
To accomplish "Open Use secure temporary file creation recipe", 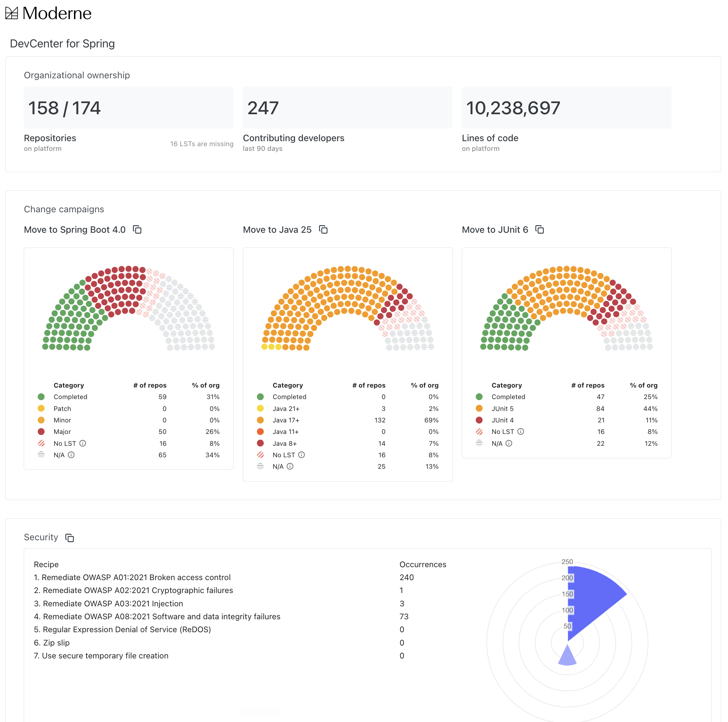I will tap(101, 656).
